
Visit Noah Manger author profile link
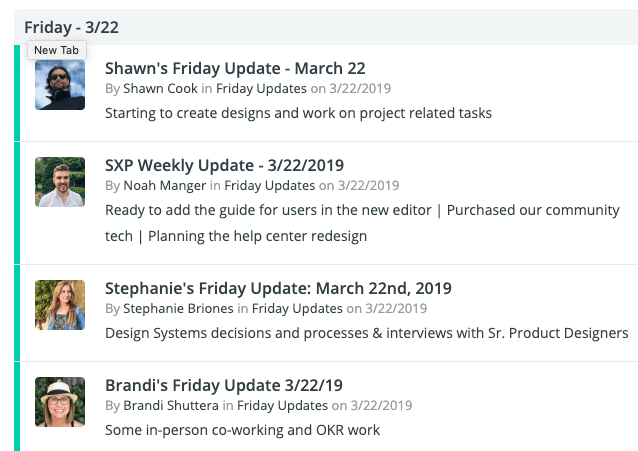pos(164,185)
